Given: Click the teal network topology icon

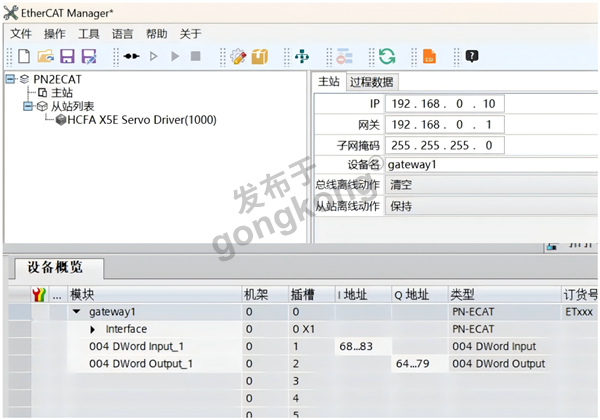Looking at the screenshot, I should (x=302, y=56).
